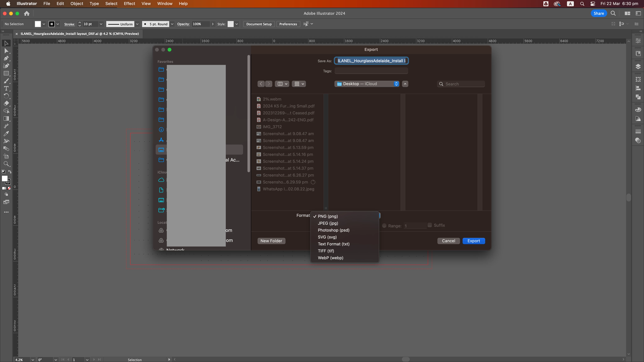Swap fill and stroke colors
The image size is (644, 362).
(10, 172)
